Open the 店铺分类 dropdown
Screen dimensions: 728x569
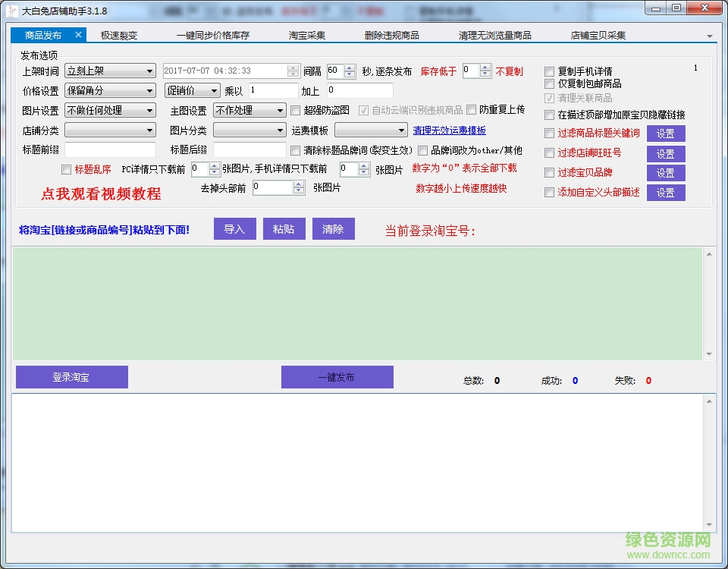coord(149,130)
